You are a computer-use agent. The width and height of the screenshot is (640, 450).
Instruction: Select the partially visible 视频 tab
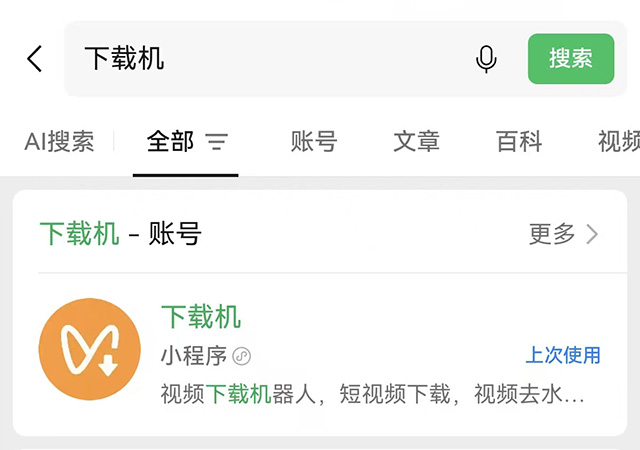pyautogui.click(x=619, y=142)
